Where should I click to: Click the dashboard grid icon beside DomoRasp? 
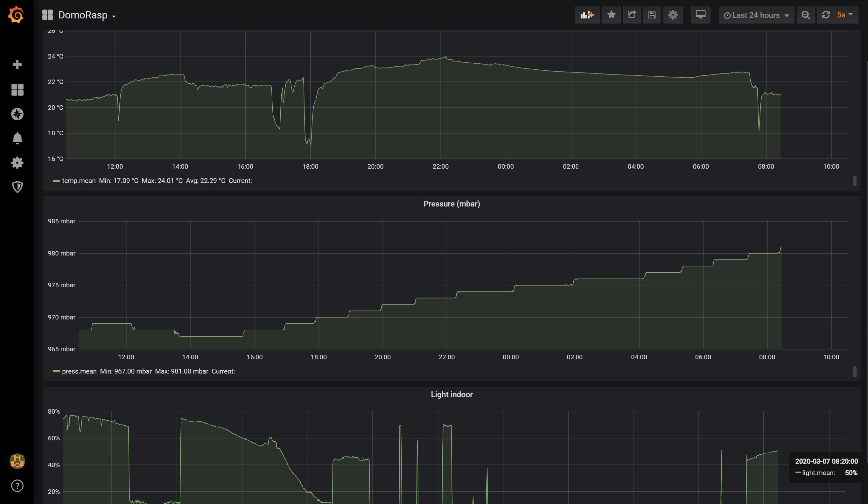pos(47,15)
